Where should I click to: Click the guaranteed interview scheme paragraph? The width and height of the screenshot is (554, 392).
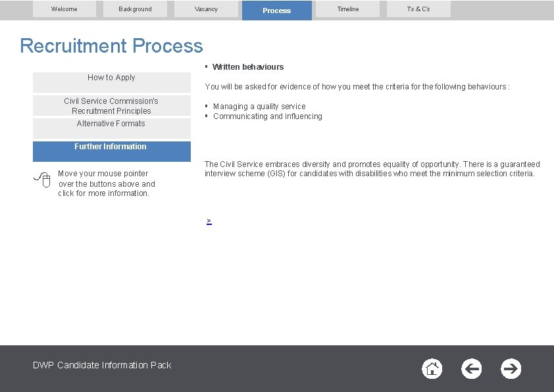coord(372,169)
